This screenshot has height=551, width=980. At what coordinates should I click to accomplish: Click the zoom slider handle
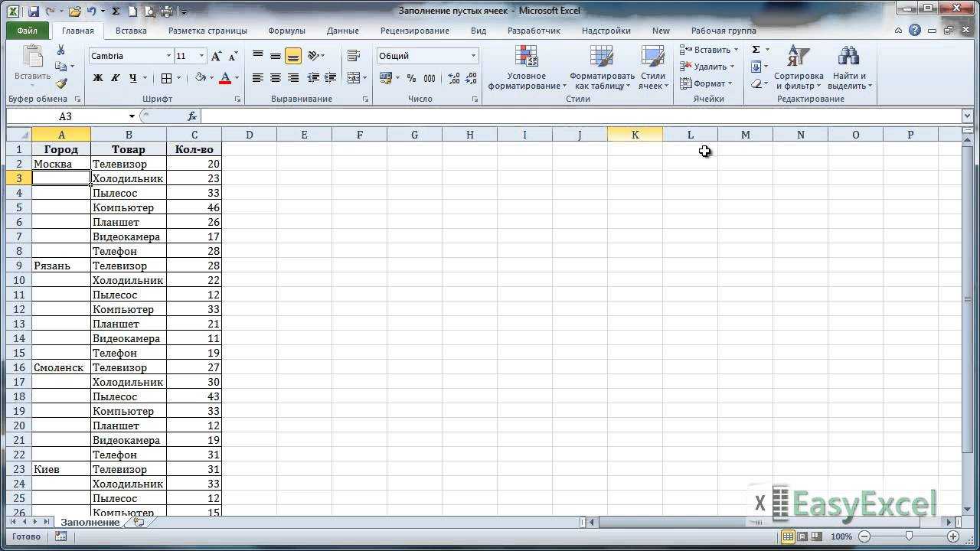click(x=909, y=536)
